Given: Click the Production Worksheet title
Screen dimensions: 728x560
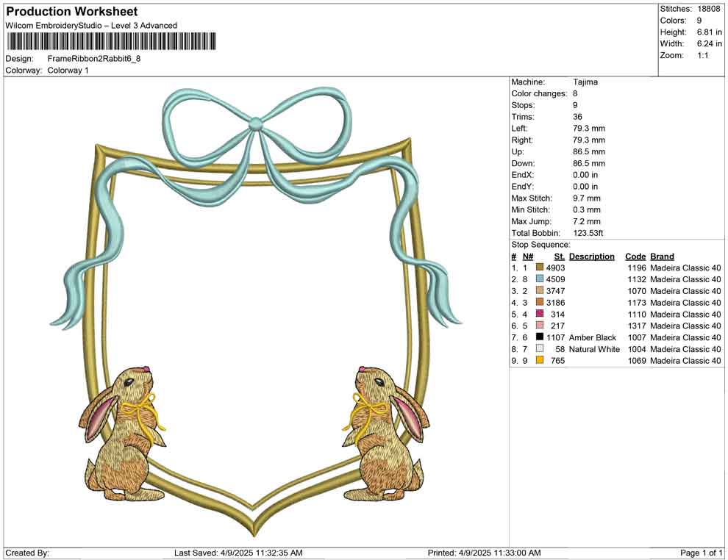Looking at the screenshot, I should coord(71,11).
